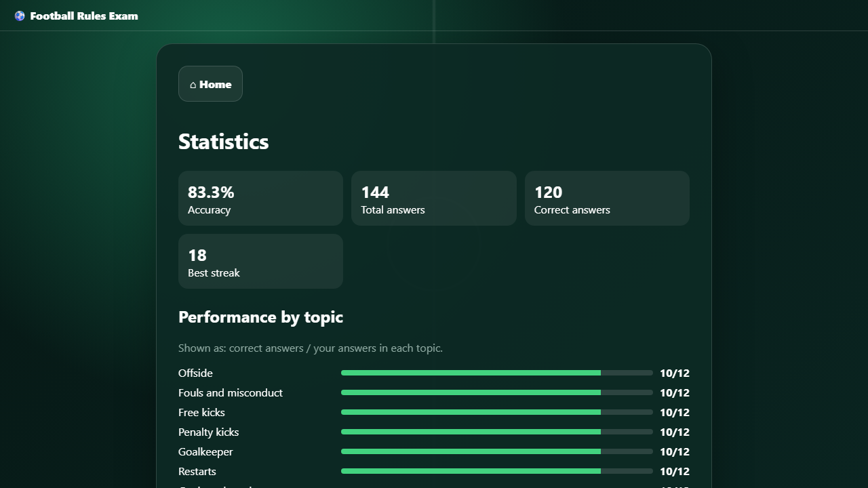
Task: Click the Penalty kicks progress bar
Action: coord(497,432)
